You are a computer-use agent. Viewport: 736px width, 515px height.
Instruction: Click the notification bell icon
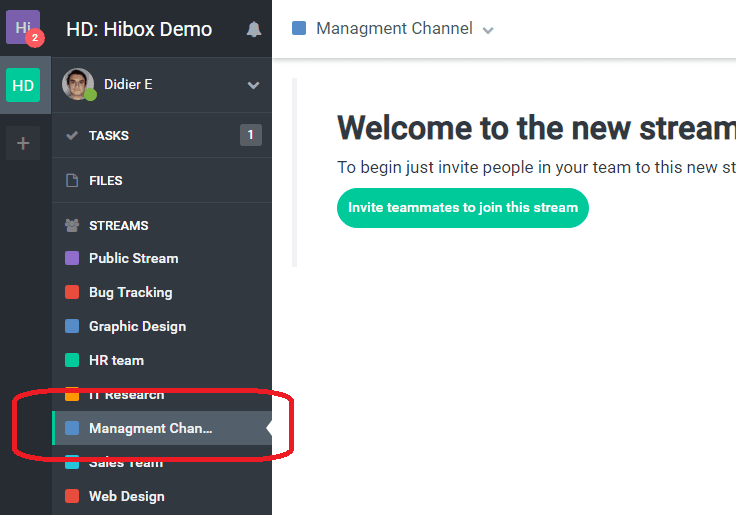point(254,29)
